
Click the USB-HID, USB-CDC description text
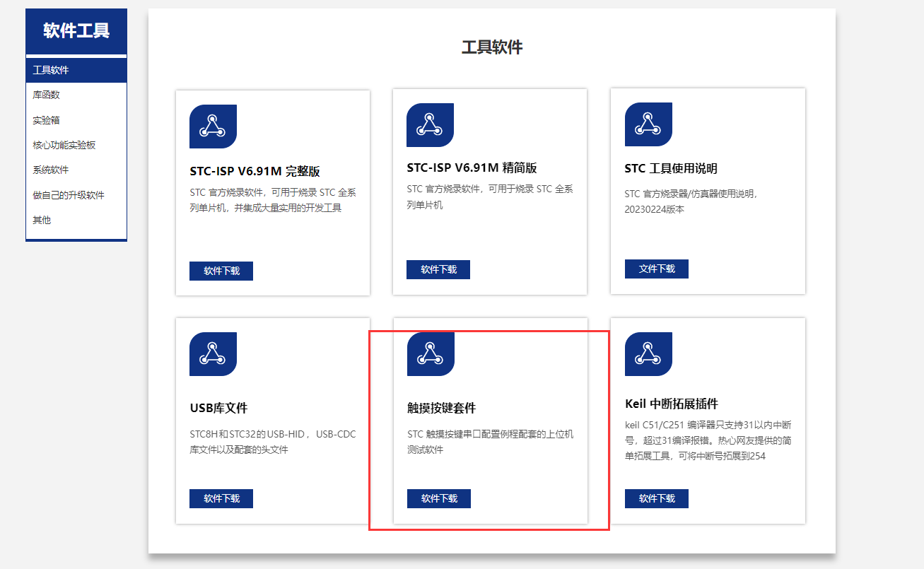(x=273, y=442)
